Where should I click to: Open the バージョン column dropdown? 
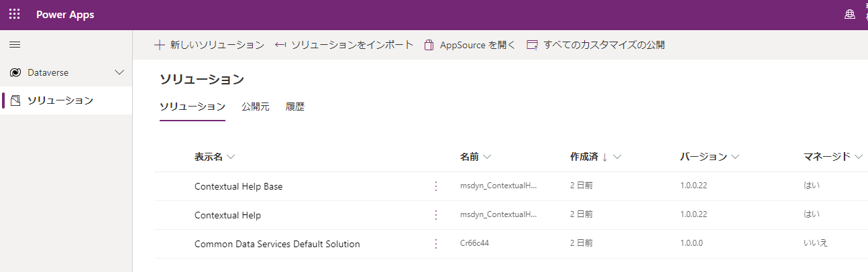click(735, 157)
